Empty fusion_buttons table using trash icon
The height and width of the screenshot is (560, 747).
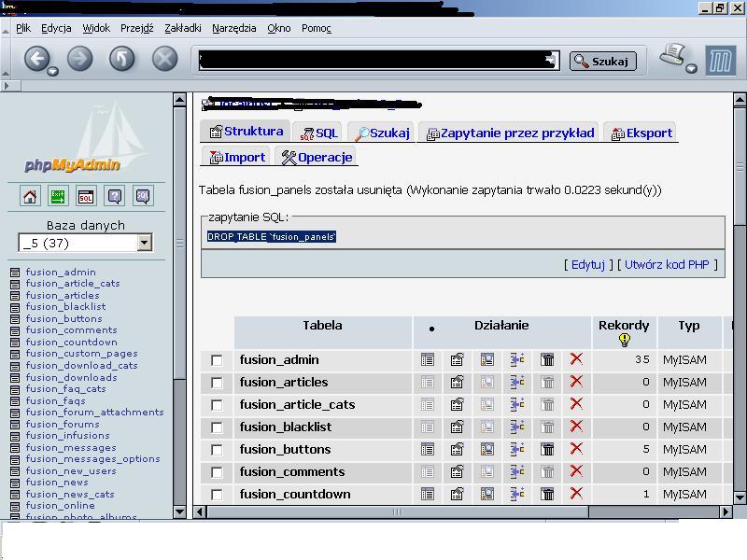(548, 449)
